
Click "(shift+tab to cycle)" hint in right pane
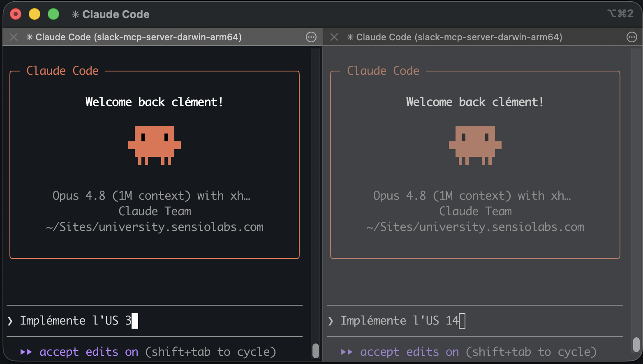[x=531, y=352]
